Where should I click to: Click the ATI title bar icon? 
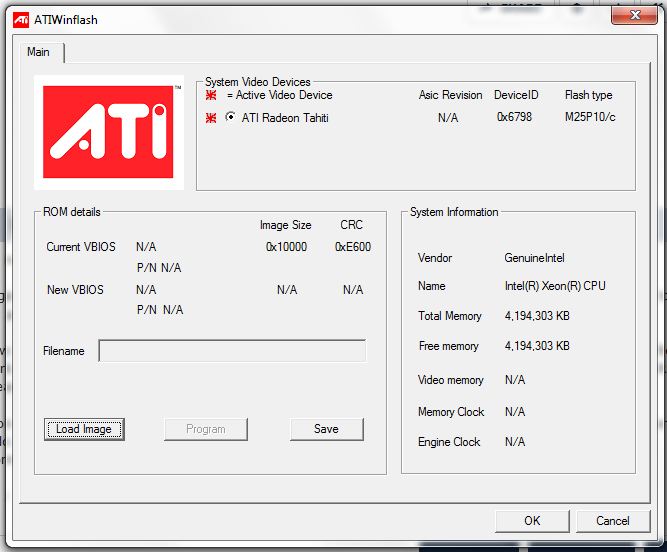21,20
